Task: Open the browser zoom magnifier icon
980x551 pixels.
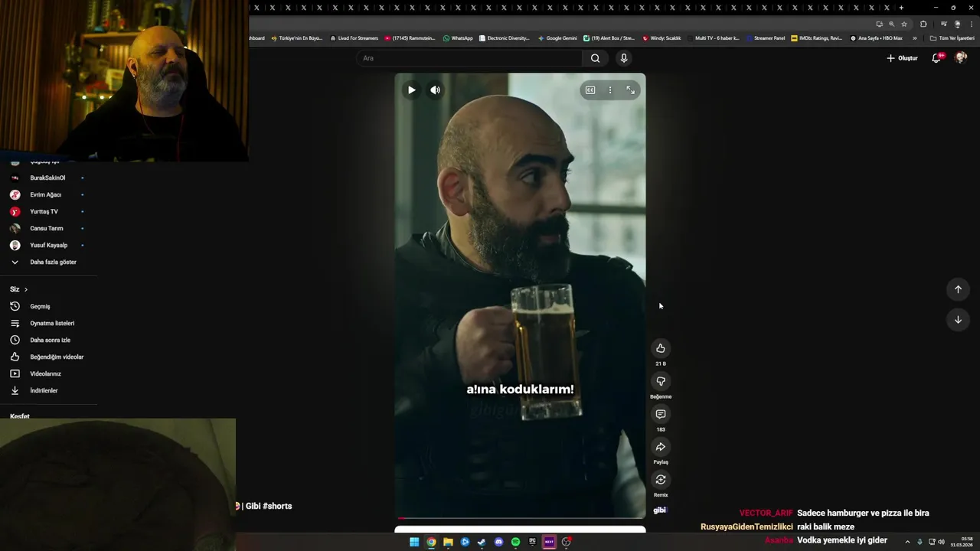Action: click(891, 24)
